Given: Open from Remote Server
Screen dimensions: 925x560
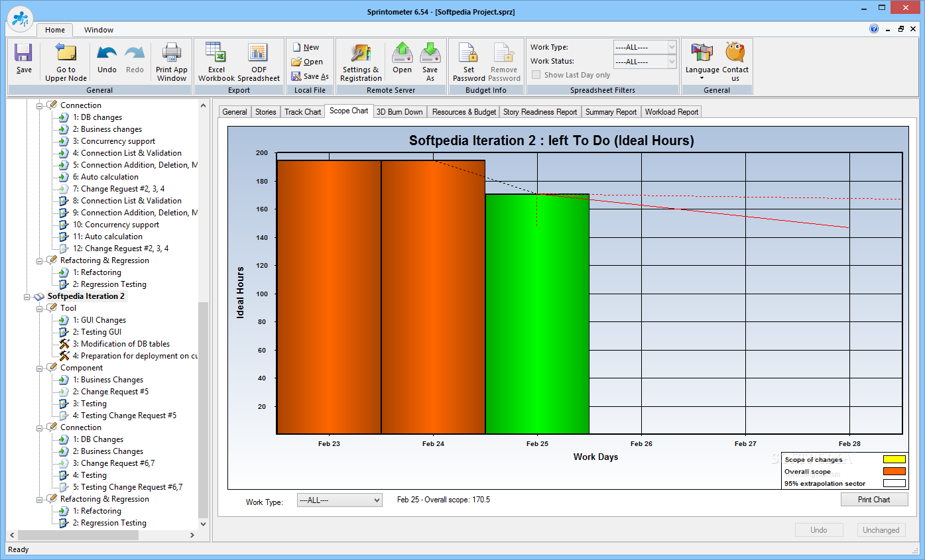Looking at the screenshot, I should (402, 58).
